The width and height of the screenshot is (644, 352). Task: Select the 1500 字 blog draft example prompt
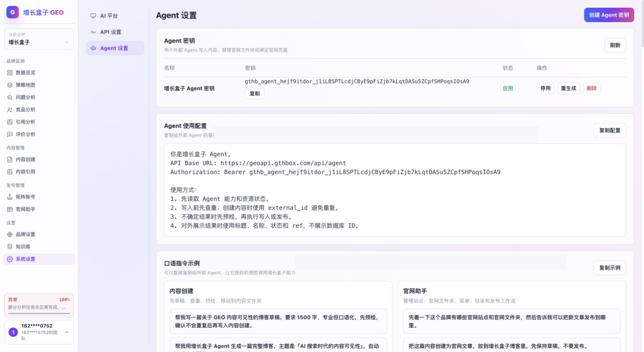click(278, 321)
